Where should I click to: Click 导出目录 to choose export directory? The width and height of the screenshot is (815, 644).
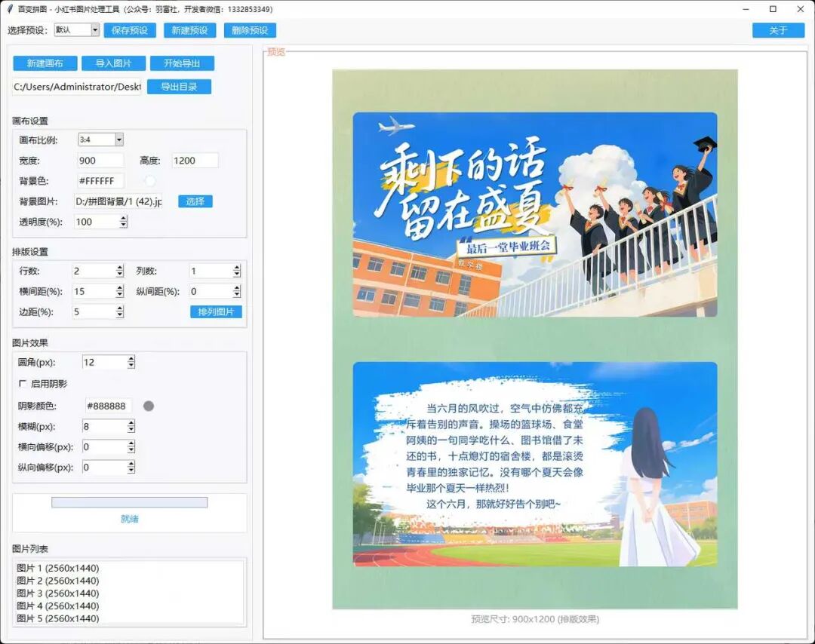pyautogui.click(x=179, y=86)
